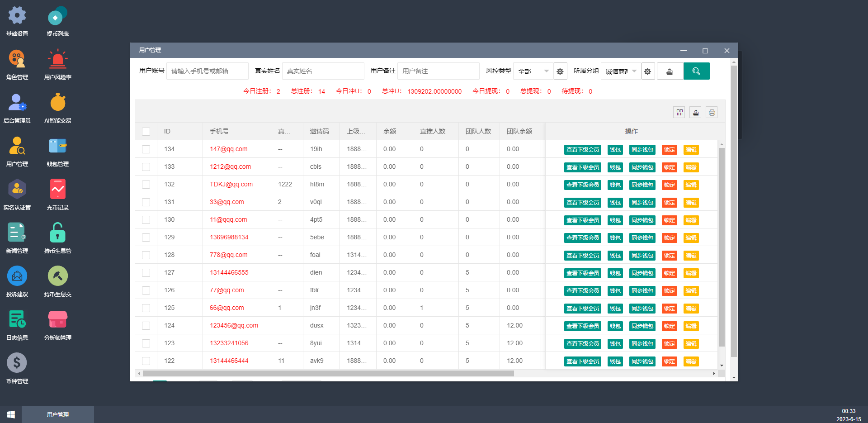Click the orange 锁定 button for ID 132
The width and height of the screenshot is (868, 423).
pos(669,185)
